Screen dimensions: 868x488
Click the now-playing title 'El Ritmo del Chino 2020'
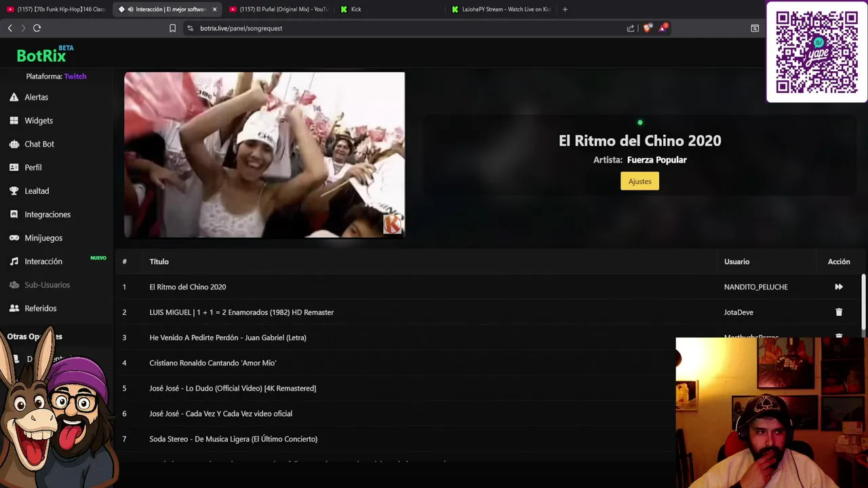(639, 141)
